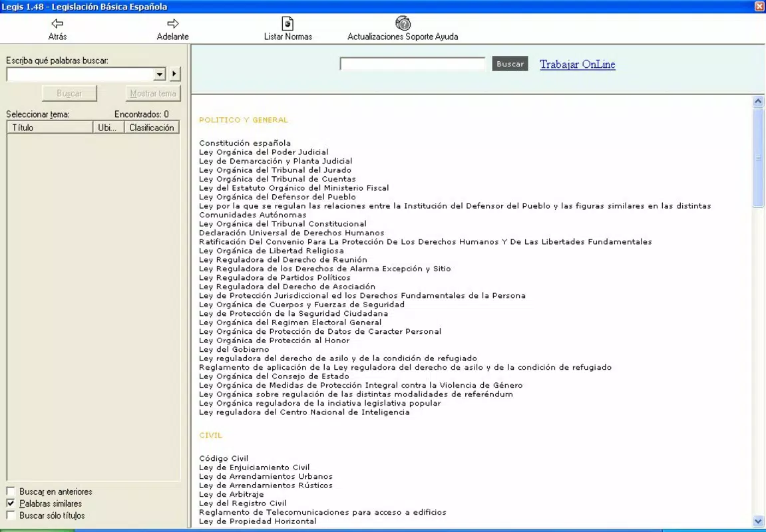
Task: Open Ley del Registro Civil
Action: click(242, 503)
